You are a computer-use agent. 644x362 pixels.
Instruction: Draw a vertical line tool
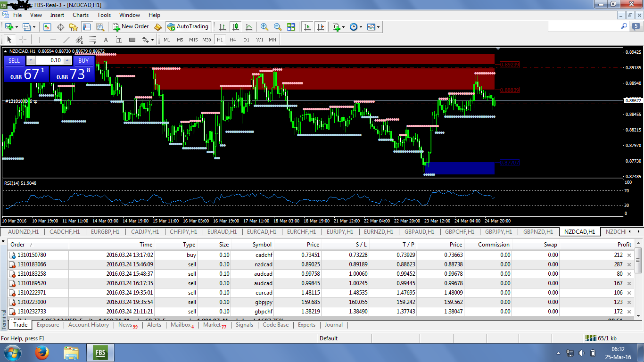click(x=40, y=40)
